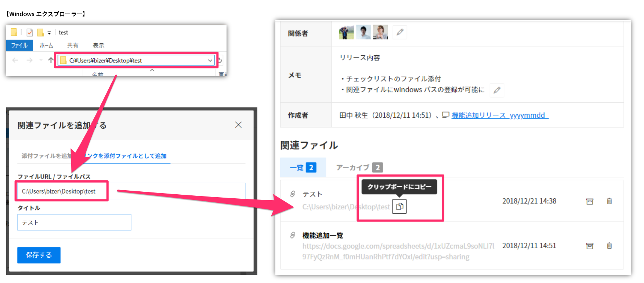The width and height of the screenshot is (644, 283).
Task: Click the Explorer back arrow
Action: pos(15,60)
